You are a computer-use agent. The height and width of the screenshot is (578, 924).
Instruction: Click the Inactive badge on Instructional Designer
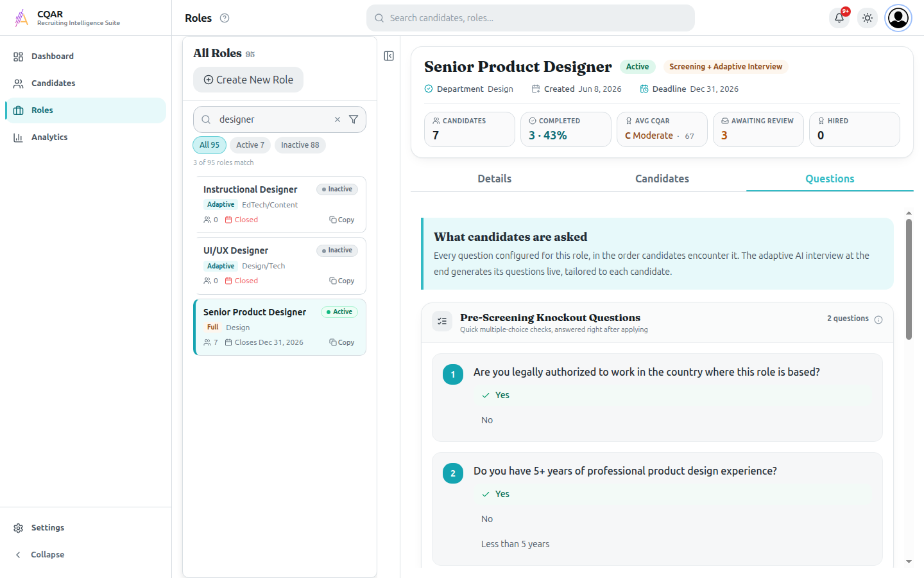(337, 189)
